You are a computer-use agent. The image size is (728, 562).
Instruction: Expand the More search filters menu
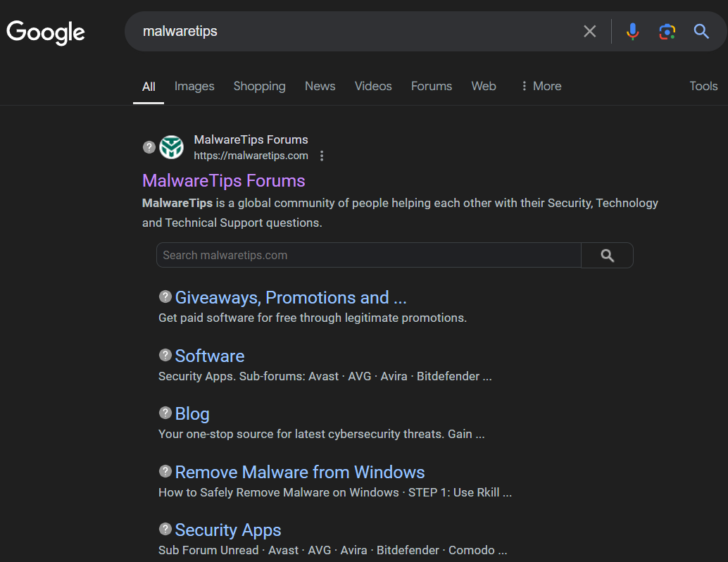541,86
